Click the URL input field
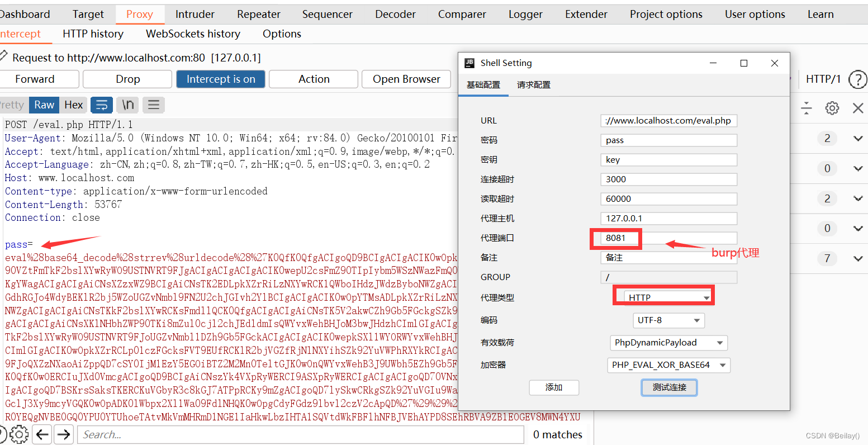 (x=669, y=121)
